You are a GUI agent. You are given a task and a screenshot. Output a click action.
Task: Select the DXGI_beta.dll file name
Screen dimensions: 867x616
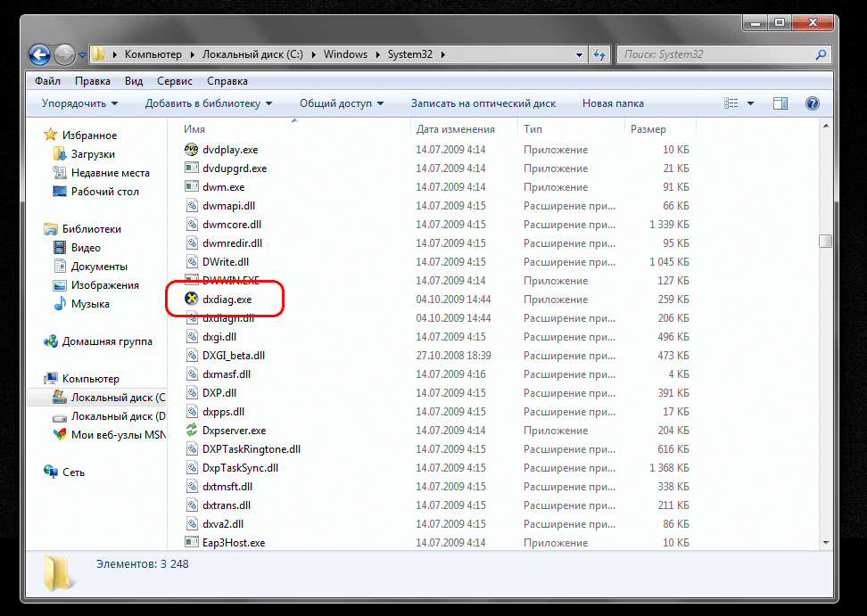[x=234, y=355]
